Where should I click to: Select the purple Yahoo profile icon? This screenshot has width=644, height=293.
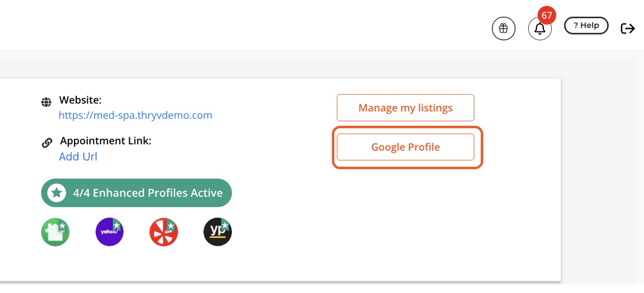(109, 232)
